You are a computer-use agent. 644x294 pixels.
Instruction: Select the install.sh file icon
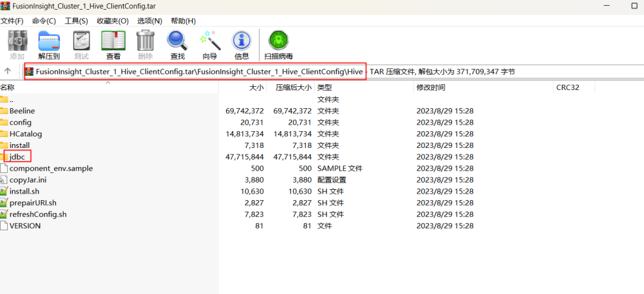[4, 191]
